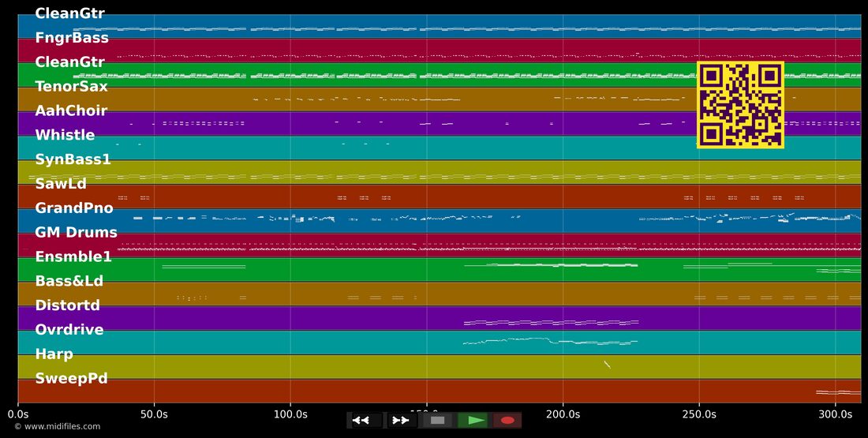Select the SawLd track label
868x438 pixels.
coord(61,184)
